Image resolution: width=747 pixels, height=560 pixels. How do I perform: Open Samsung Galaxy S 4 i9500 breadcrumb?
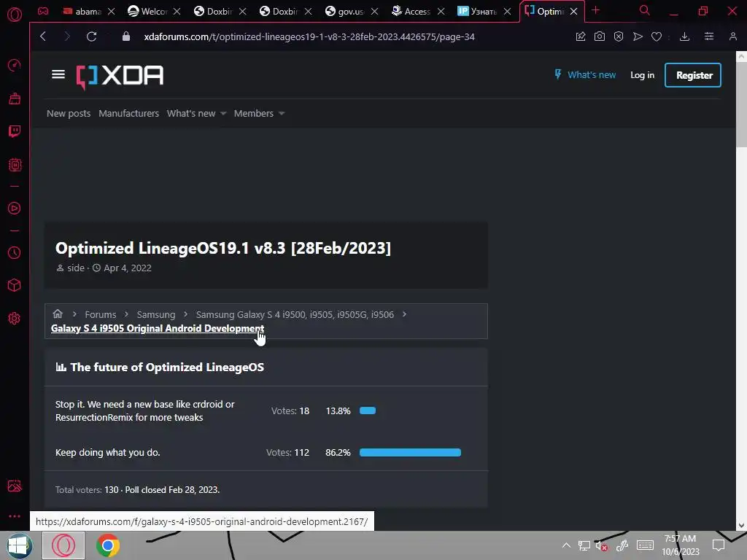click(295, 315)
